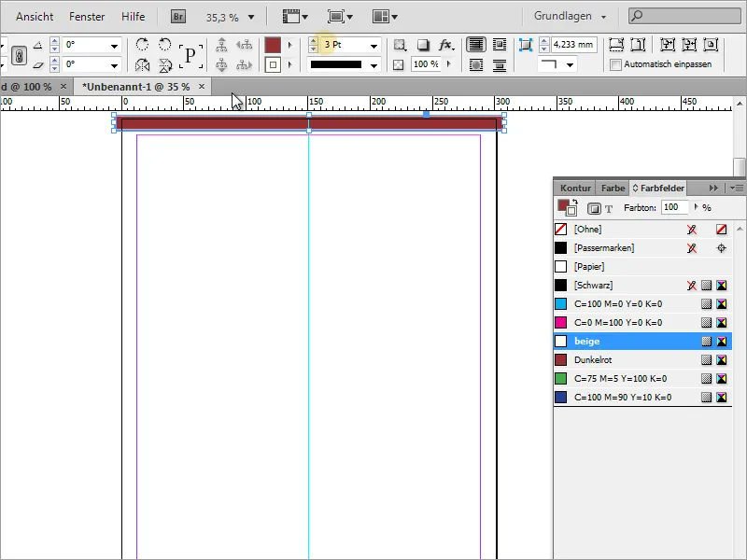The image size is (747, 560).
Task: Open the corner options dropdown
Action: [570, 64]
